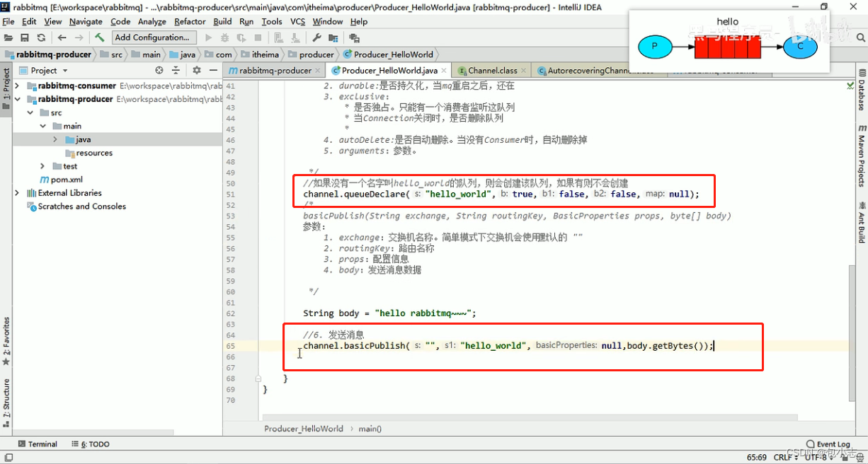Click line number 65 in the gutter

click(x=231, y=346)
